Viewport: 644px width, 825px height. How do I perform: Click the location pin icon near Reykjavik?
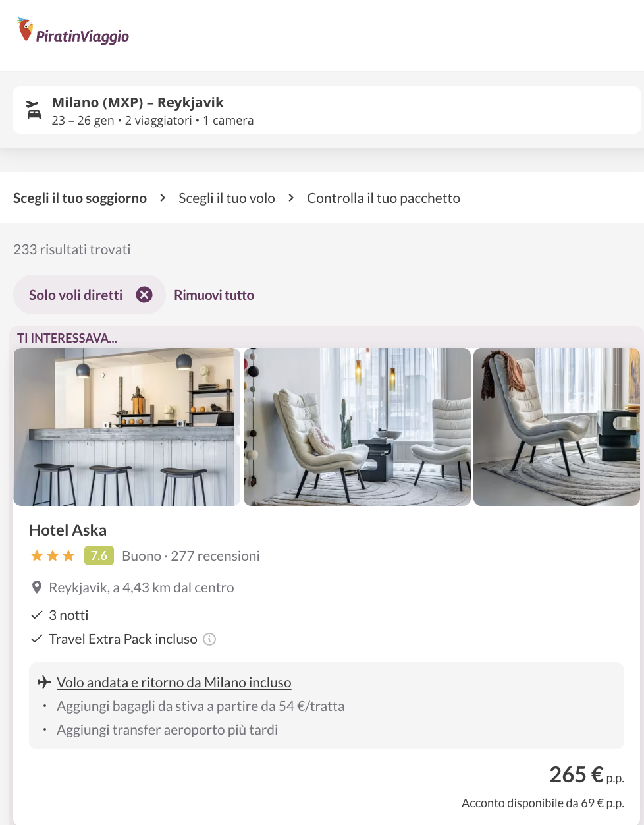click(37, 587)
